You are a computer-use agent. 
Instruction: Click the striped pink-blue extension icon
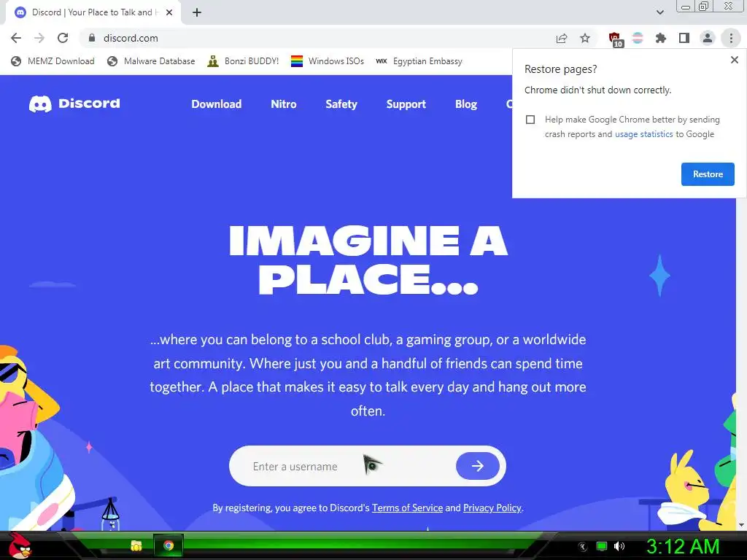pos(638,38)
